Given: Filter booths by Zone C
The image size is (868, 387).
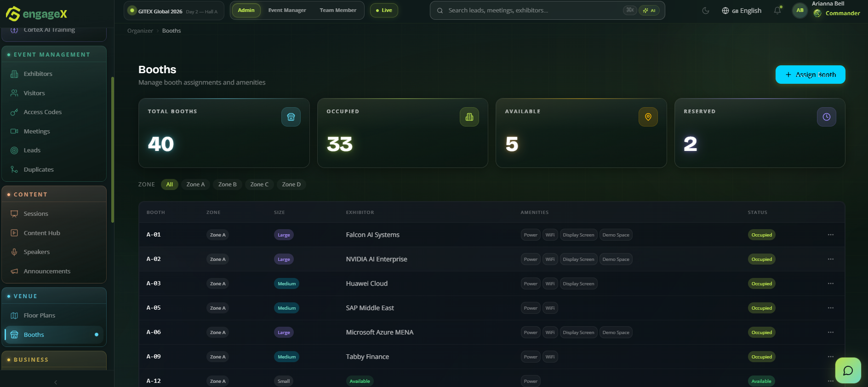Looking at the screenshot, I should [x=259, y=185].
